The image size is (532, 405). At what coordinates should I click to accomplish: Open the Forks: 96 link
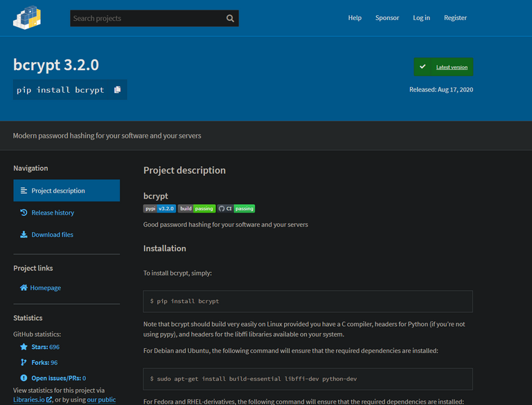click(44, 363)
